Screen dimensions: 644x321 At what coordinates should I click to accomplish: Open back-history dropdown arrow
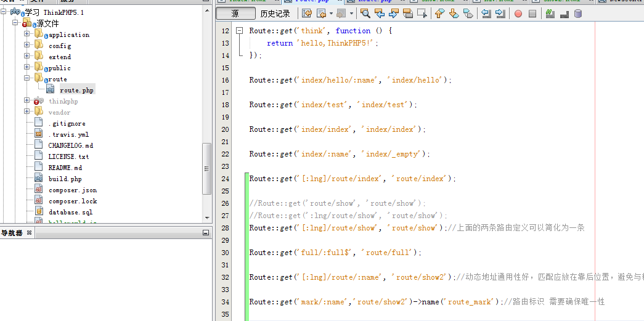click(331, 14)
